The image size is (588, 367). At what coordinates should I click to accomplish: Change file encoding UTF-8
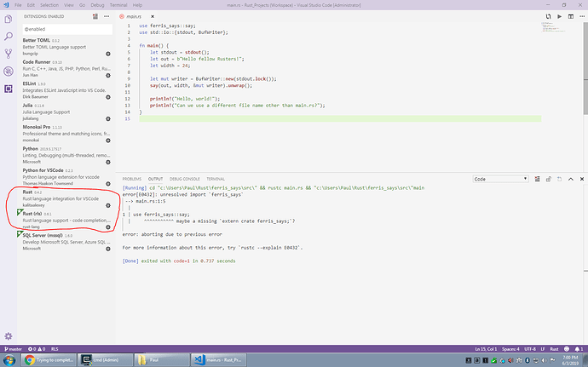pyautogui.click(x=530, y=349)
